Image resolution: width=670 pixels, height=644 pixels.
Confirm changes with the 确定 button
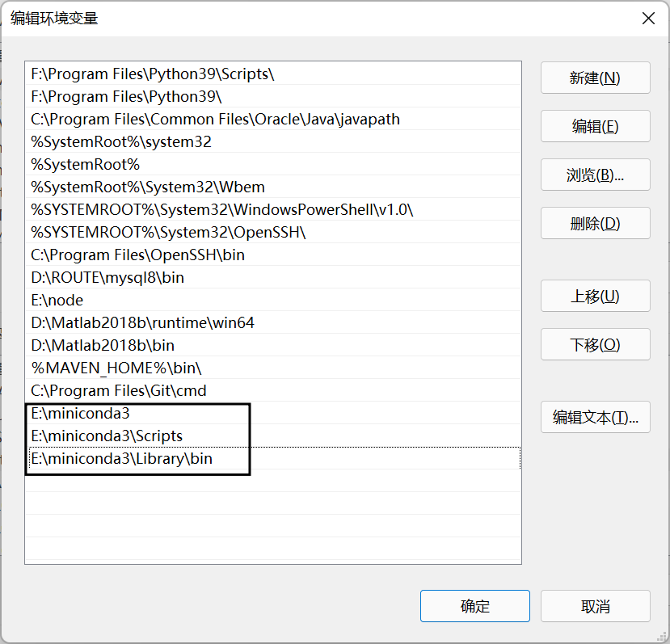(x=474, y=605)
